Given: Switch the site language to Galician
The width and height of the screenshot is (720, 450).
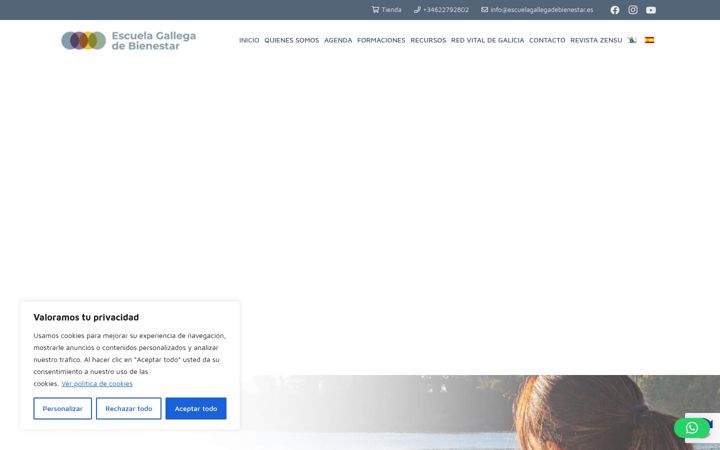Looking at the screenshot, I should [632, 40].
